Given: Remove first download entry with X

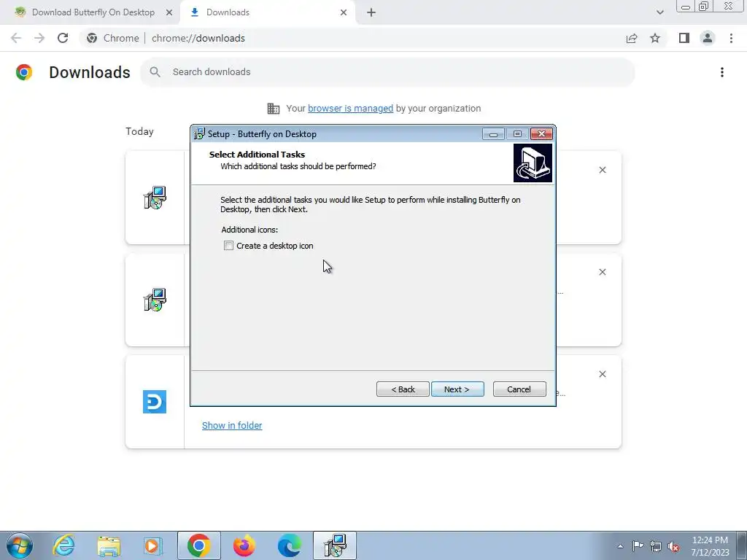Looking at the screenshot, I should point(602,170).
